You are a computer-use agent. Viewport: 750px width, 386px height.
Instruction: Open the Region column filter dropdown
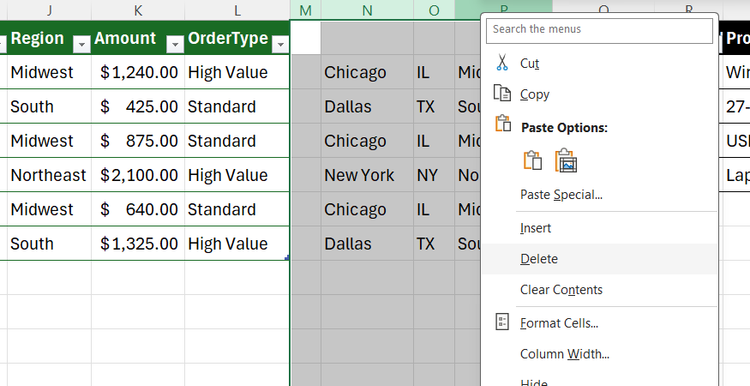click(81, 44)
